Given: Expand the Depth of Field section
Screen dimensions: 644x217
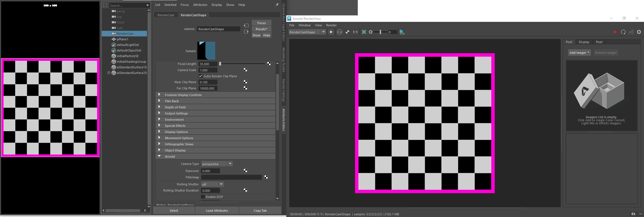Looking at the screenshot, I should (x=175, y=107).
